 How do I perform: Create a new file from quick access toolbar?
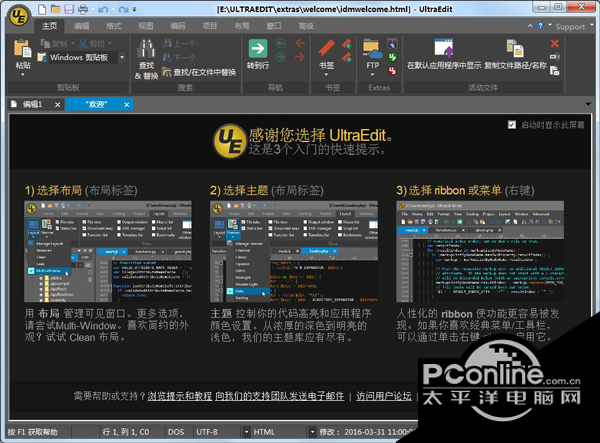click(x=42, y=9)
